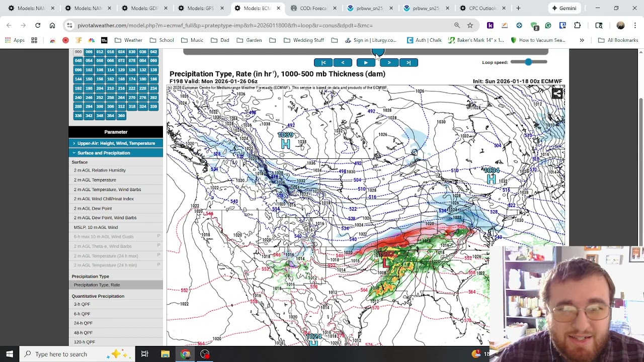Viewport: 644px width, 362px height.
Task: Go to the browser home page
Action: (x=52, y=25)
